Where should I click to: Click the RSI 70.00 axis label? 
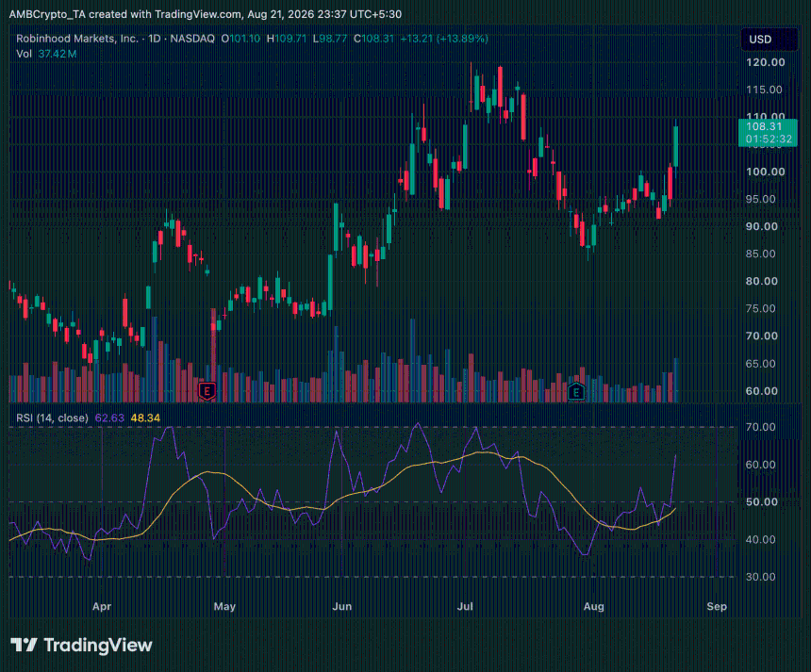point(760,427)
